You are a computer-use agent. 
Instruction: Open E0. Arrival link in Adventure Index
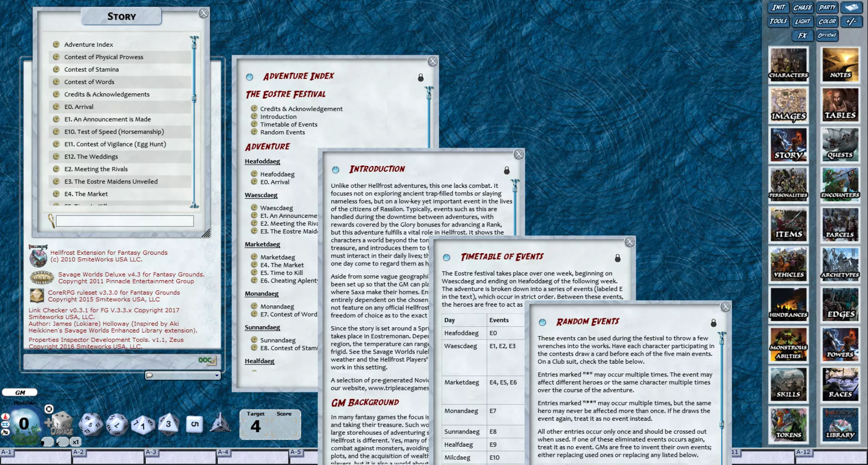(275, 182)
